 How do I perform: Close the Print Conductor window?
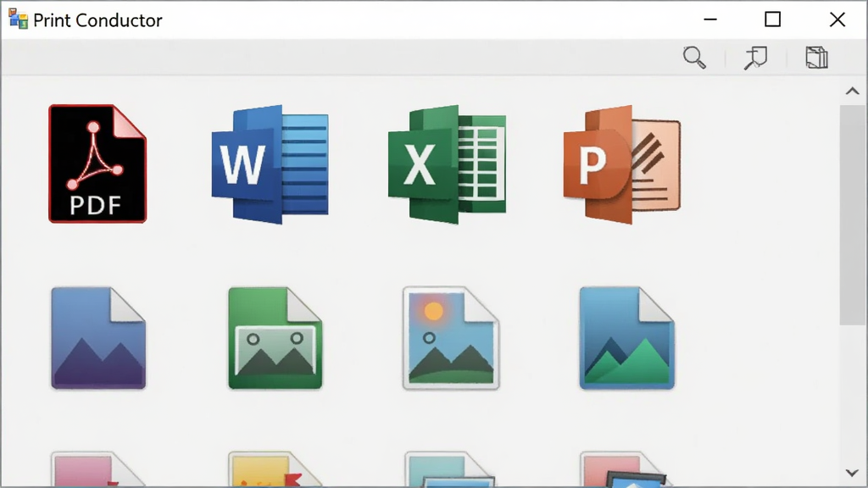point(837,19)
